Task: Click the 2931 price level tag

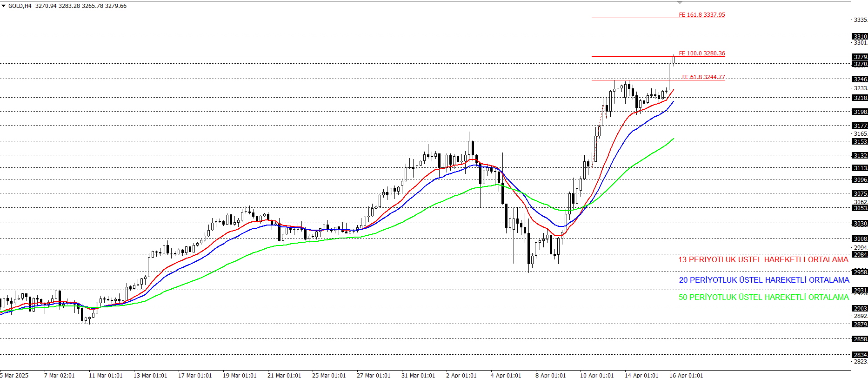Action: pyautogui.click(x=860, y=290)
